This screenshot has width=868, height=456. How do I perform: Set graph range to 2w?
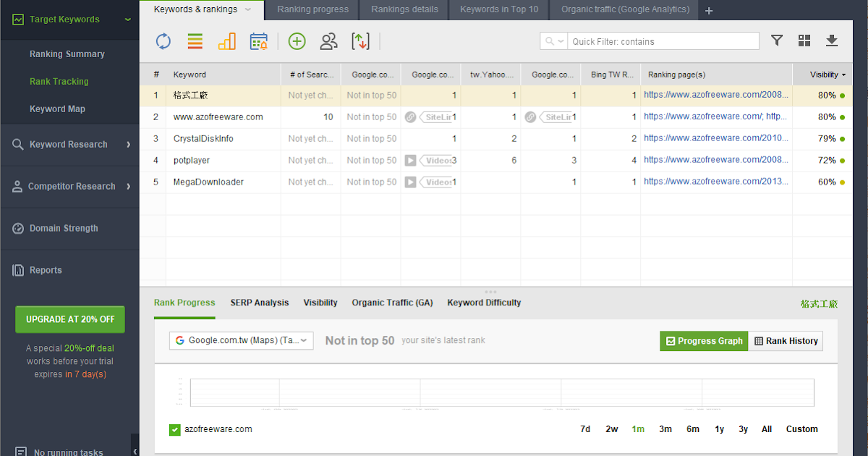(612, 429)
